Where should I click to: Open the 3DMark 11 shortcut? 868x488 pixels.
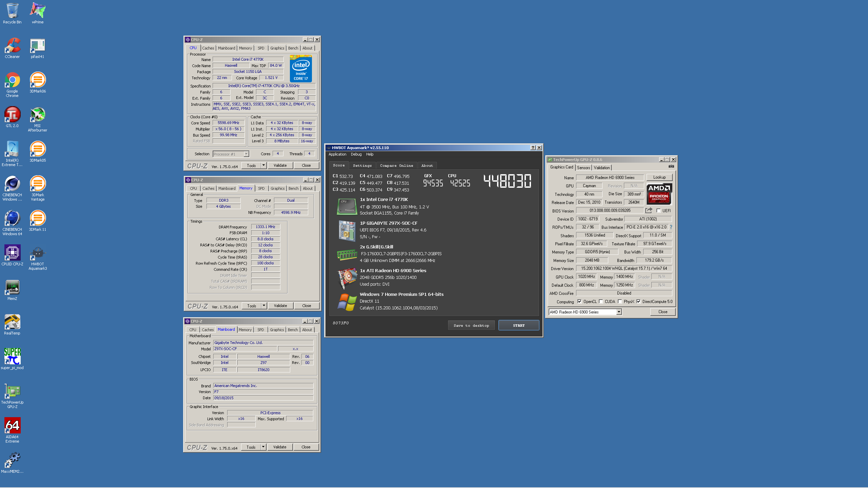point(38,221)
